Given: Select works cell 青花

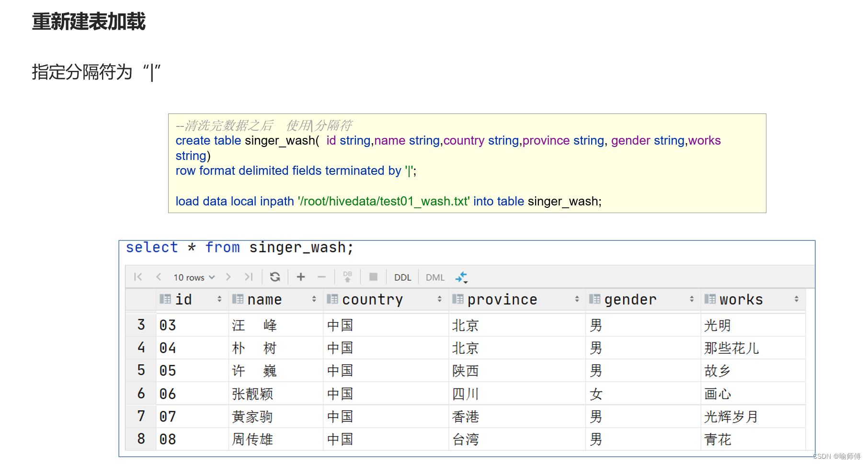Looking at the screenshot, I should tap(753, 439).
